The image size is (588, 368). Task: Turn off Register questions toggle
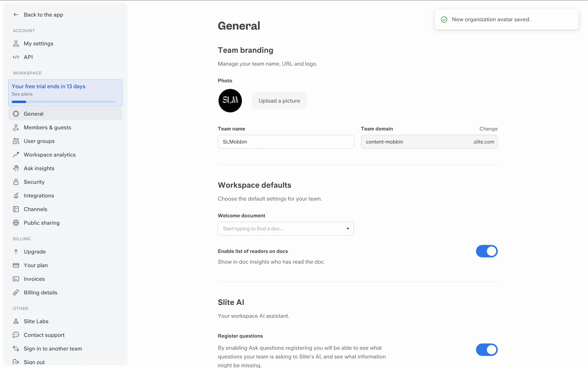coord(486,350)
